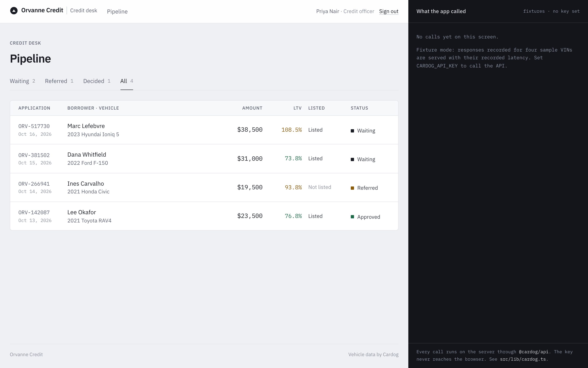
Task: Click the $19,500 amount cell
Action: point(250,187)
